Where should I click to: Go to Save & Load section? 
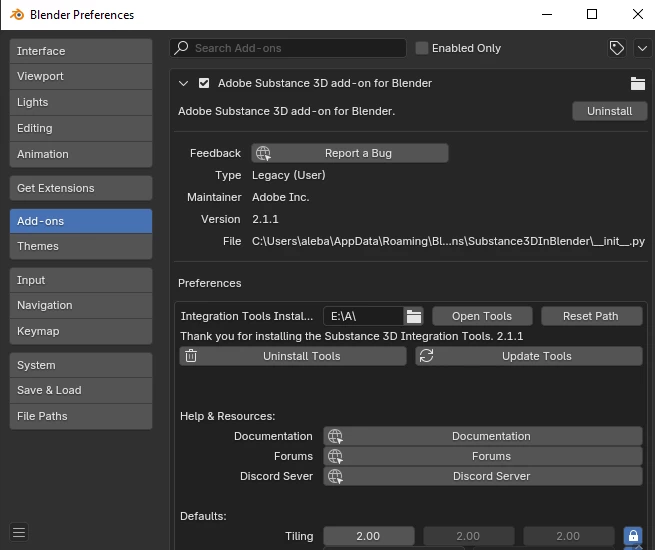pyautogui.click(x=81, y=390)
